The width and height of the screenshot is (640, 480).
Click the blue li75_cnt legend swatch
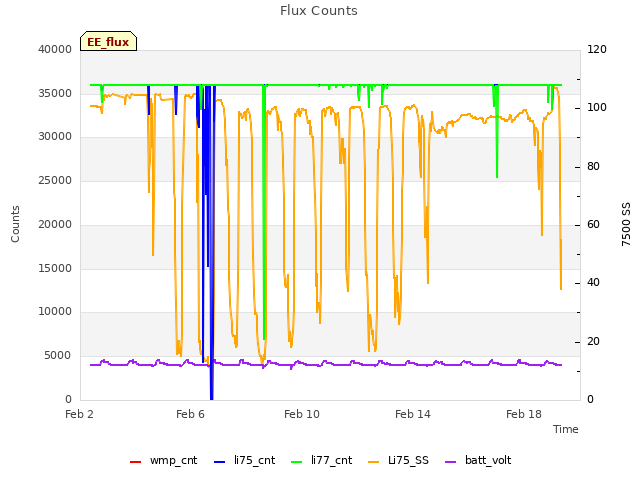click(x=220, y=462)
